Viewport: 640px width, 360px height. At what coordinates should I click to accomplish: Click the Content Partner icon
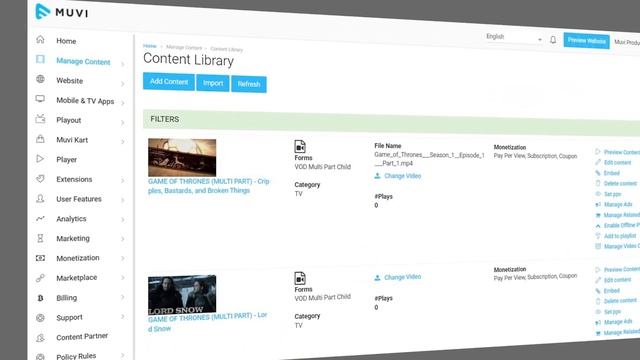[40, 338]
